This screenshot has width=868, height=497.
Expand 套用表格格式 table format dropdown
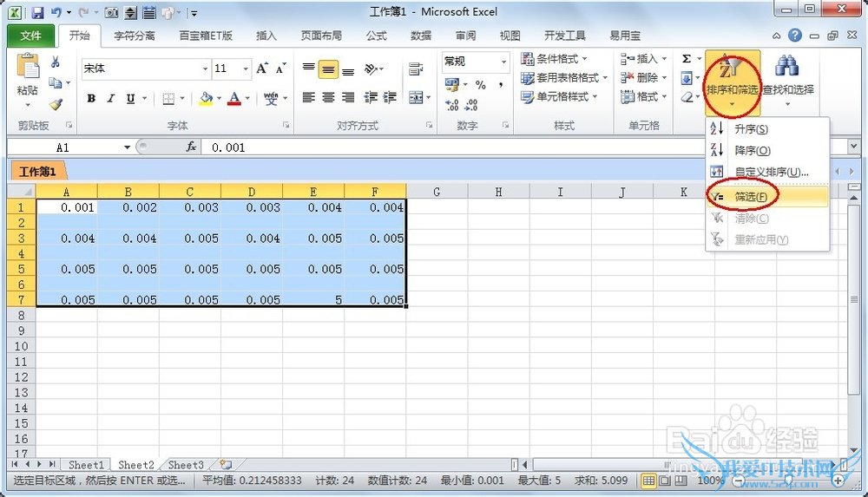click(x=604, y=78)
